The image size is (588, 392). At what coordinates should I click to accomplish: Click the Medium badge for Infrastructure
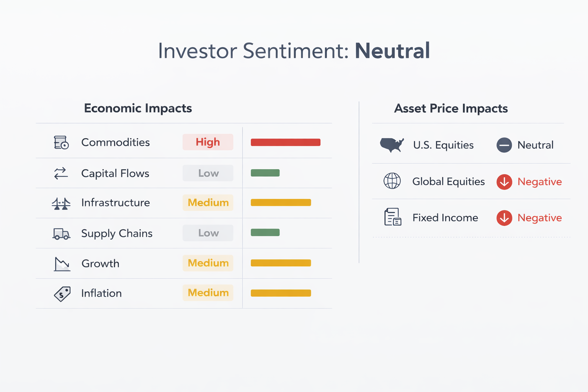point(208,203)
